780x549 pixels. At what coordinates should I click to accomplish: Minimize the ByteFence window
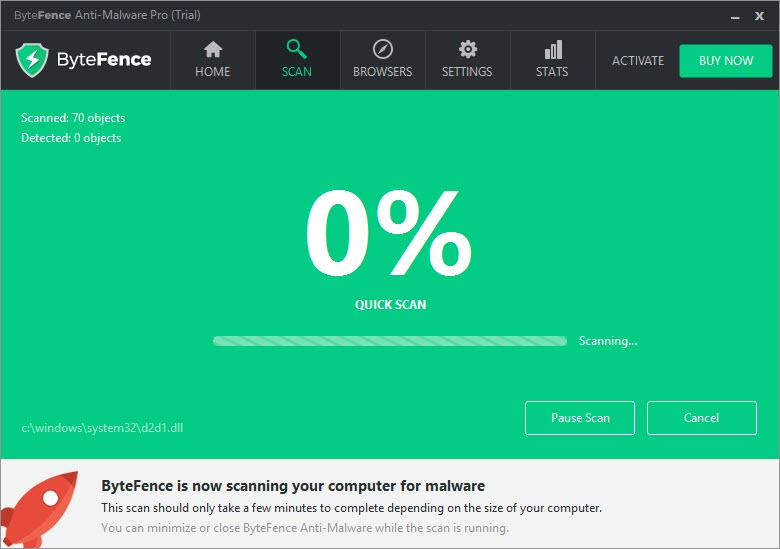tap(735, 16)
